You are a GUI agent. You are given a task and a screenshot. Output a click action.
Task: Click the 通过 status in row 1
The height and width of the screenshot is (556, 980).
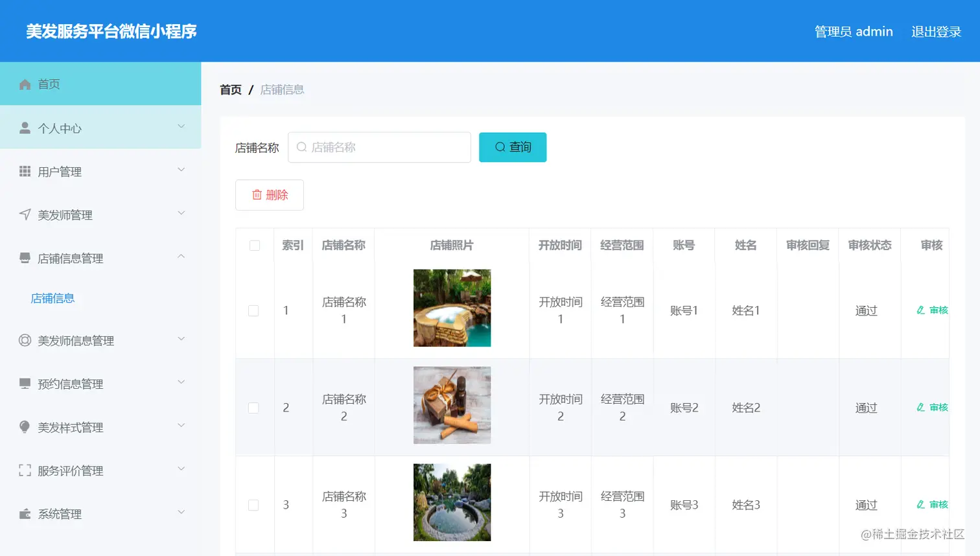coord(867,310)
